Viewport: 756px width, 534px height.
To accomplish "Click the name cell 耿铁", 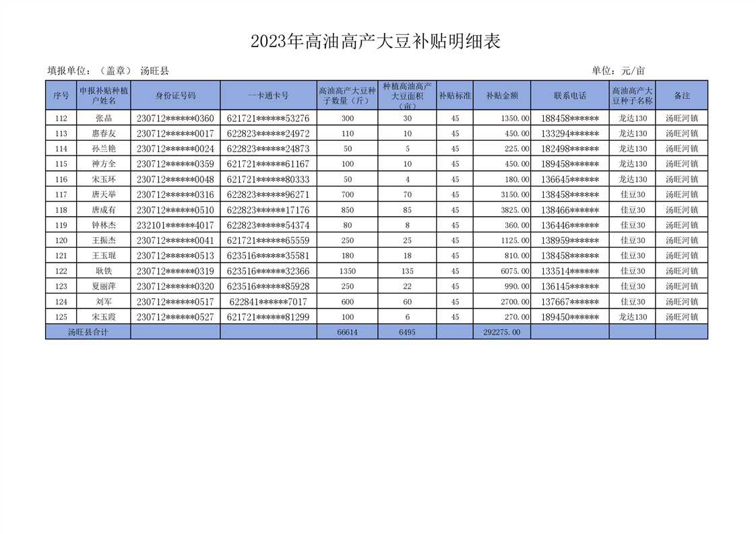I will 104,271.
